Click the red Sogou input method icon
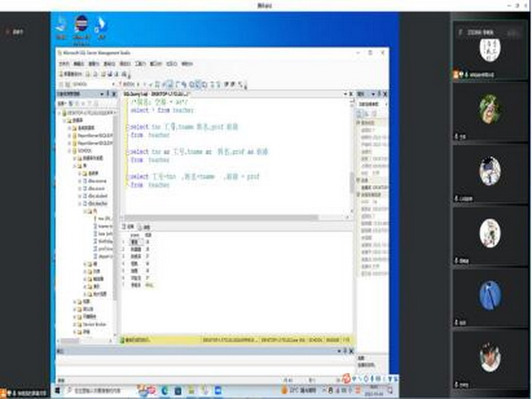The width and height of the screenshot is (532, 399). [345, 378]
